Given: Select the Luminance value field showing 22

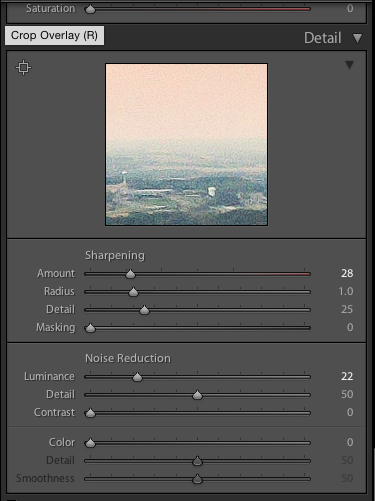Looking at the screenshot, I should [x=347, y=376].
